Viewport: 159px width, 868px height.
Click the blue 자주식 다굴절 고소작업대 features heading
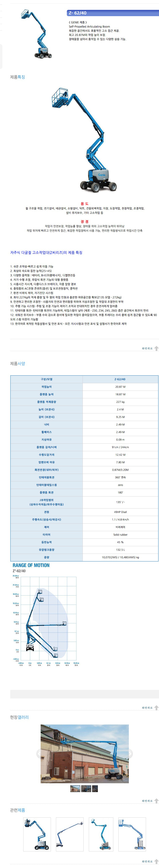[x=46, y=252]
